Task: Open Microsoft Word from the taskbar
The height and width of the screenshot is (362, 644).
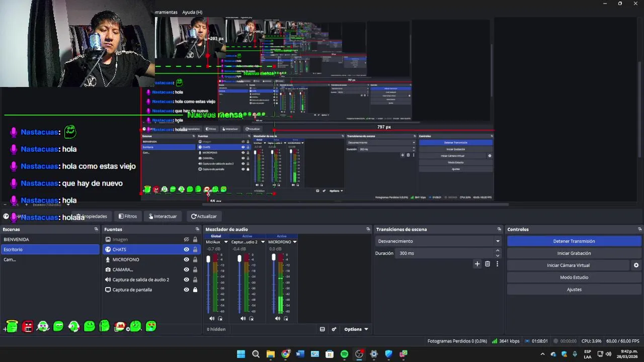Action: tap(300, 354)
